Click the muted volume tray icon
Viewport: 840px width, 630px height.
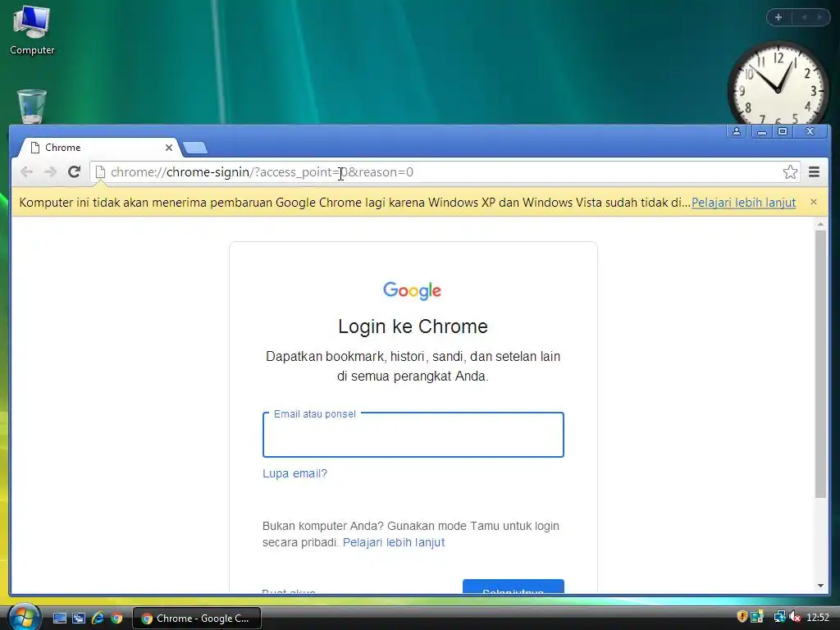point(794,617)
